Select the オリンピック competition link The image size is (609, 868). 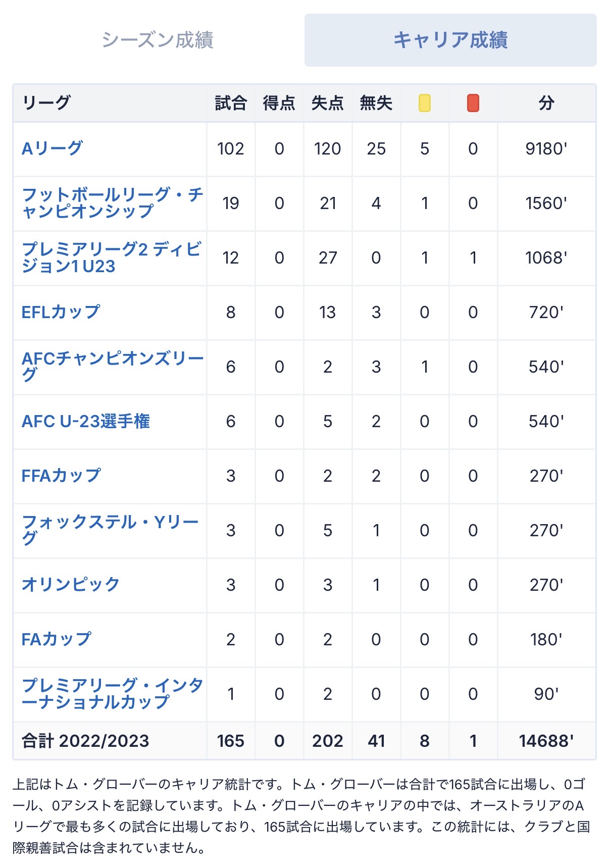(x=71, y=584)
